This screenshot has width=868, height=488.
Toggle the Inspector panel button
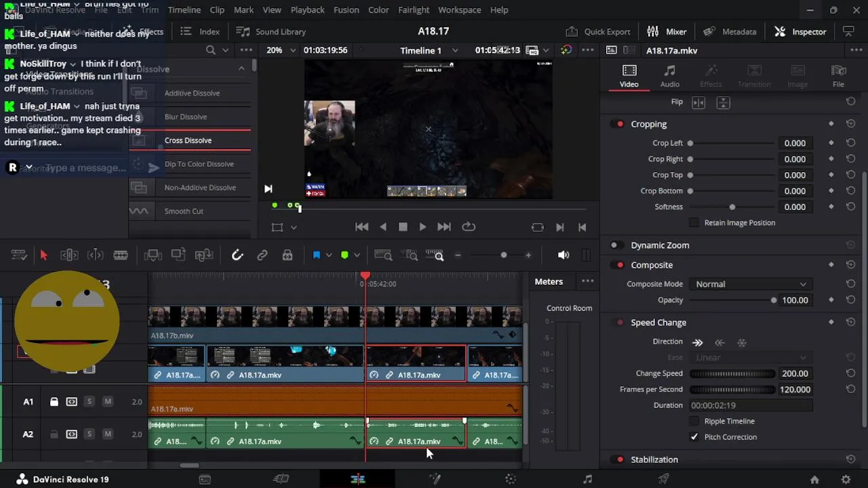(x=800, y=32)
